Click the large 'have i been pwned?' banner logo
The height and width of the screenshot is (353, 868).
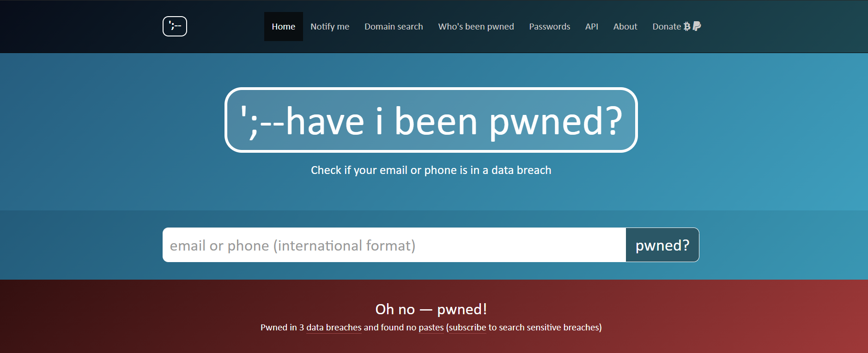tap(431, 120)
